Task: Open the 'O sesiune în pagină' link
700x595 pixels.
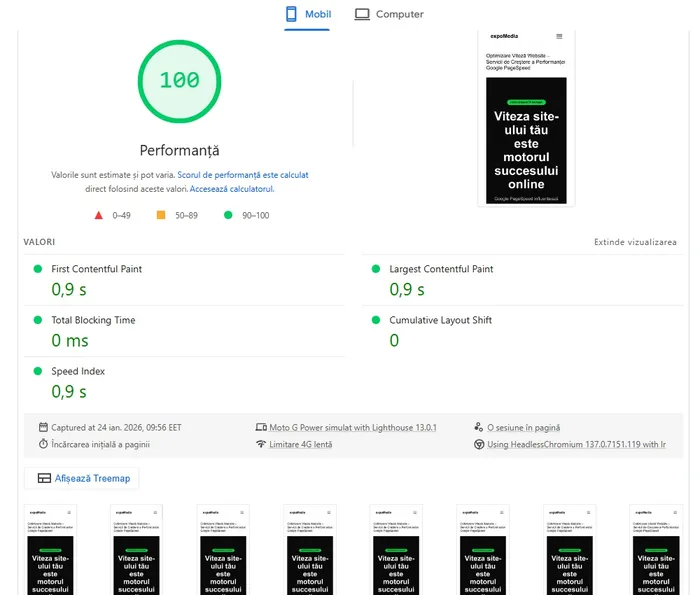Action: (x=523, y=428)
